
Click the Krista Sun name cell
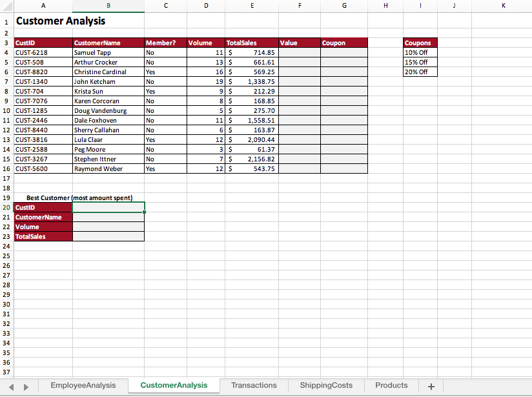point(108,91)
